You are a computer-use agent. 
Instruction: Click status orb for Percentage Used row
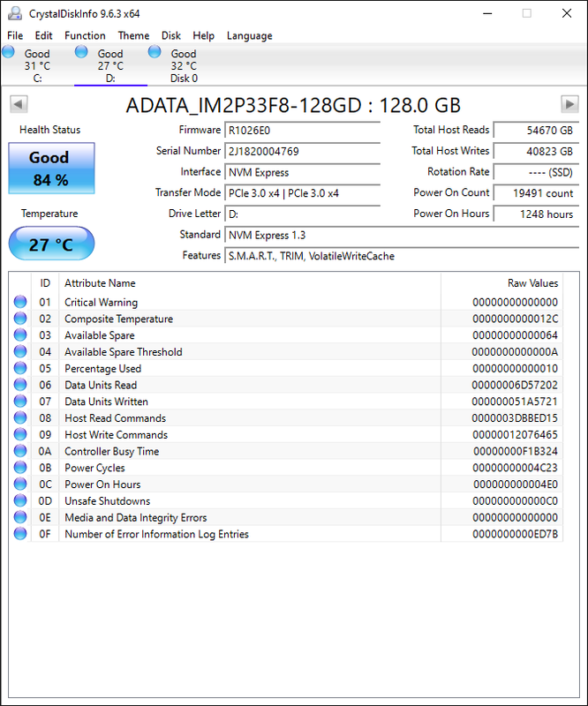tap(20, 368)
